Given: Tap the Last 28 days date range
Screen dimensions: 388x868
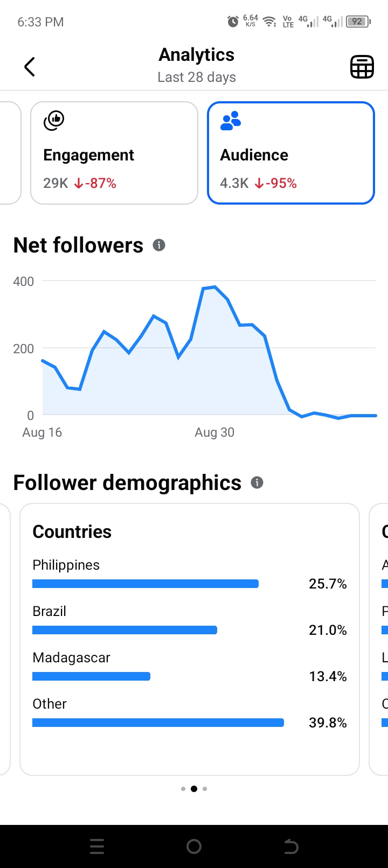Looking at the screenshot, I should [x=197, y=77].
